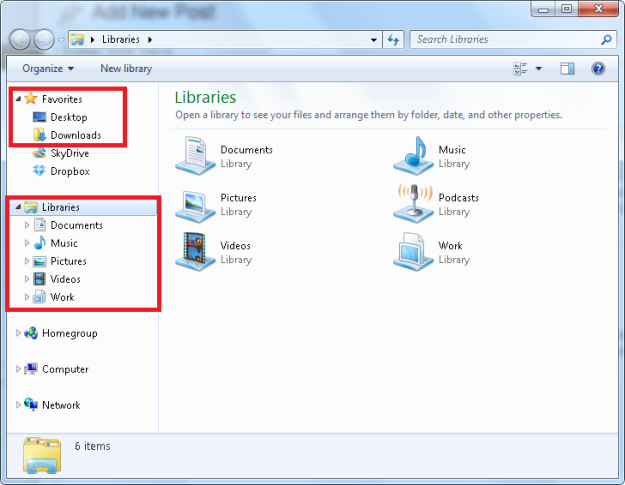Expand the Documents node in navigation pane
The height and width of the screenshot is (485, 625).
[x=27, y=225]
